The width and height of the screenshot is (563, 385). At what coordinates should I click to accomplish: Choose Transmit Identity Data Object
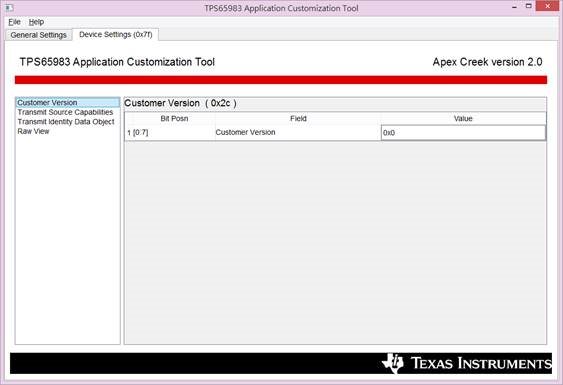point(66,122)
